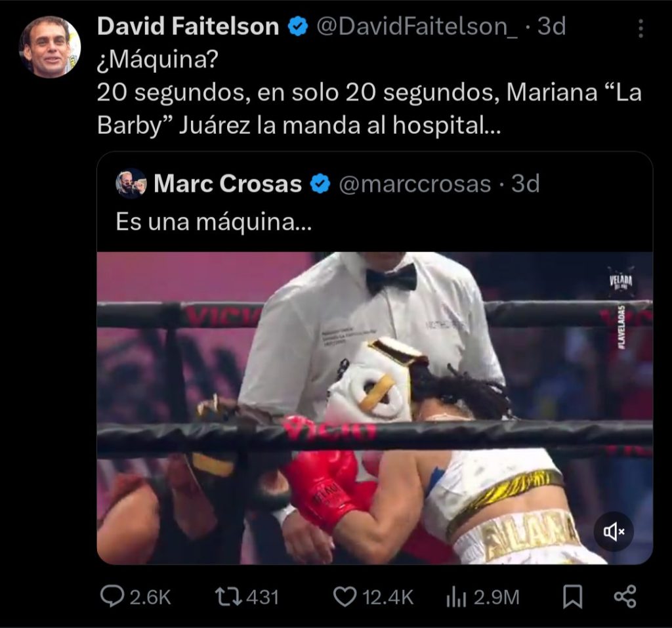
Task: Click David Faitelson's verified badge
Action: point(297,27)
